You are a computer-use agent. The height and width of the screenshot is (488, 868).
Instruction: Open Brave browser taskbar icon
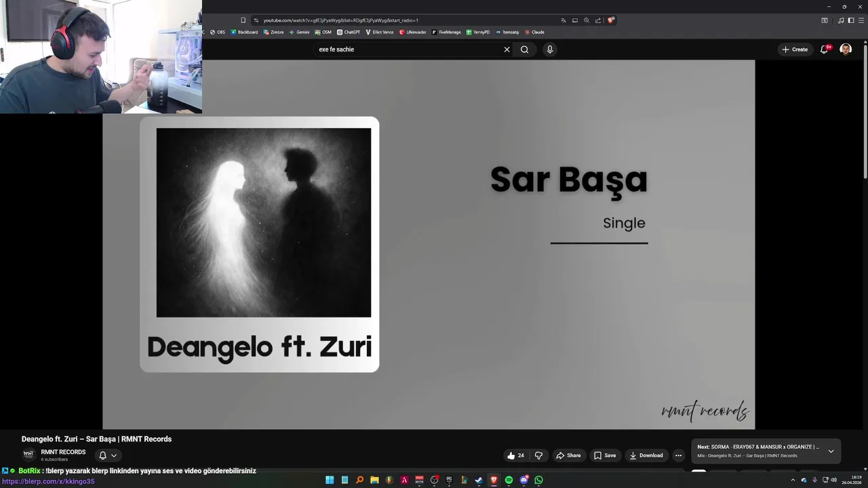click(494, 480)
